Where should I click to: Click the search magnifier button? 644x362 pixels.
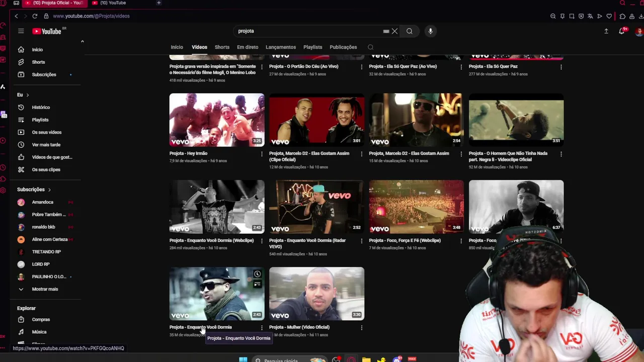coord(410,31)
